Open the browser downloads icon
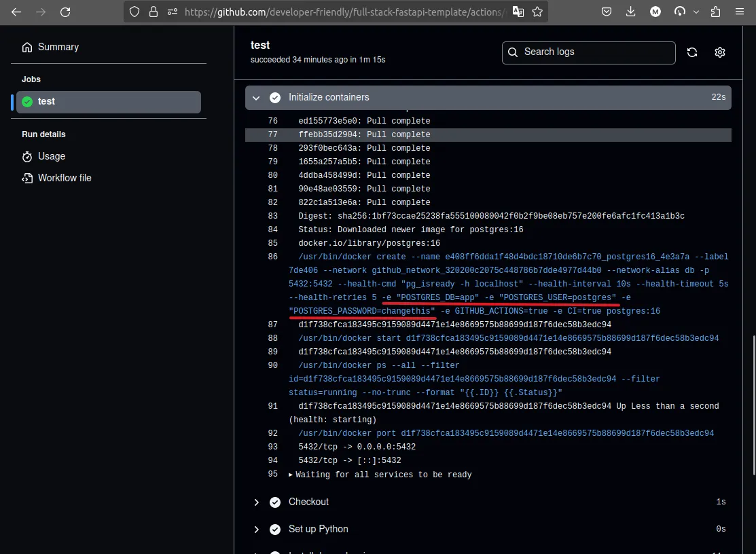This screenshot has width=756, height=554. pyautogui.click(x=631, y=12)
